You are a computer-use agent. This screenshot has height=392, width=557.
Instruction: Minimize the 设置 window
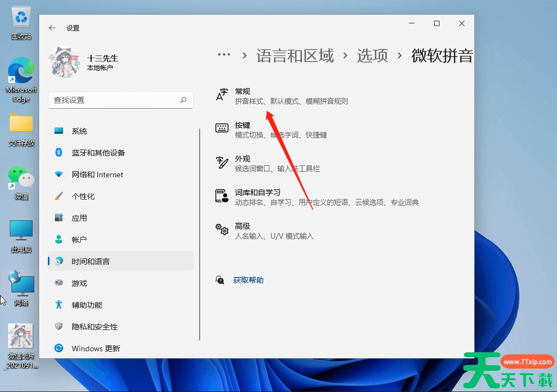tap(412, 23)
